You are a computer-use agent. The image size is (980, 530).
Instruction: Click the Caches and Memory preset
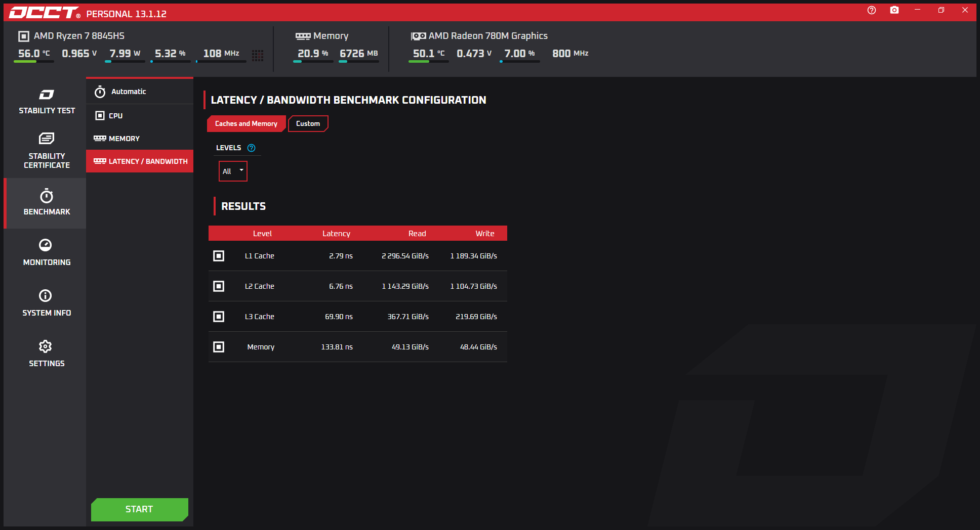pos(246,123)
